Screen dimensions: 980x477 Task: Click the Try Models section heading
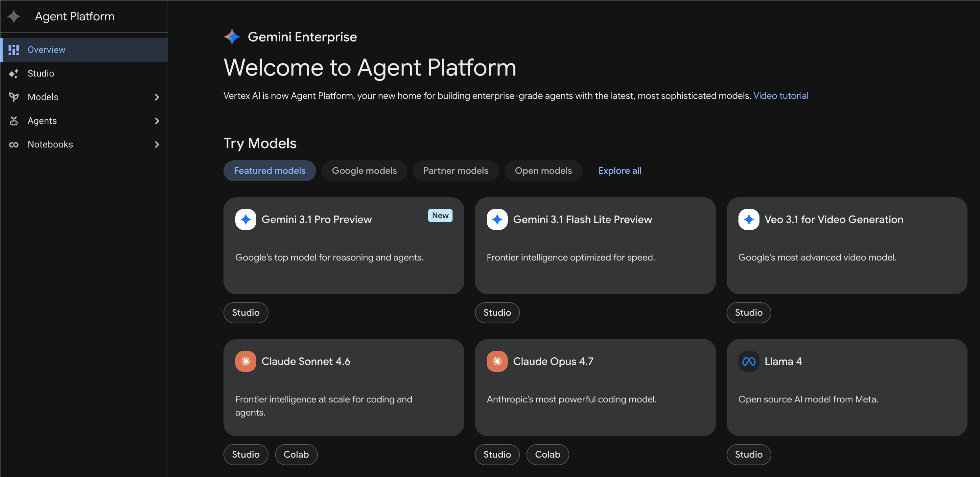point(260,144)
